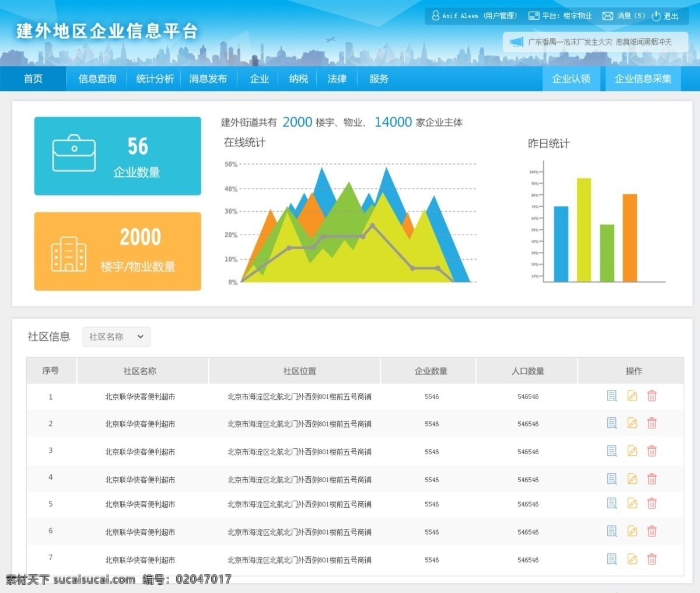700x593 pixels.
Task: View details of row 2
Action: click(612, 423)
